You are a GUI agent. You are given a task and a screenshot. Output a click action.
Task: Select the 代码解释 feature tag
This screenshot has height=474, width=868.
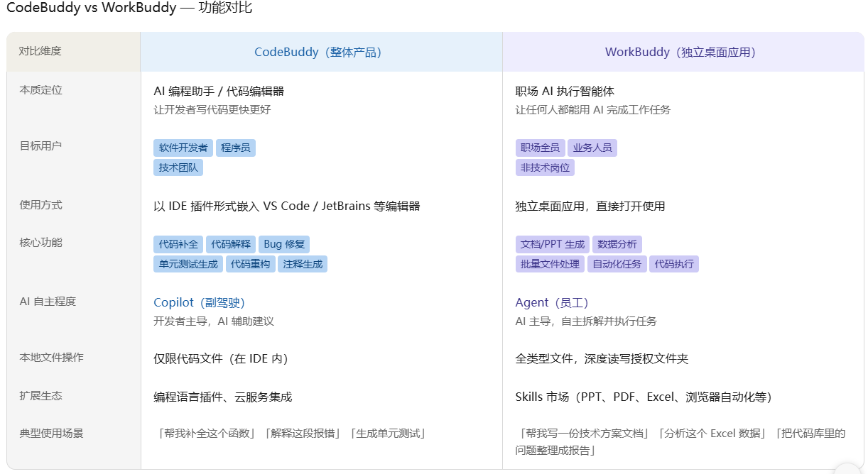coord(231,244)
